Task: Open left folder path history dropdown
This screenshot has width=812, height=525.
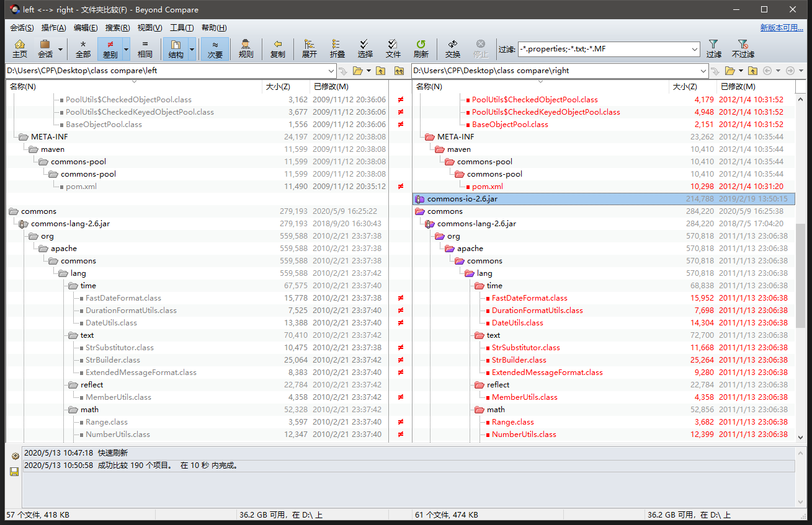Action: pyautogui.click(x=331, y=71)
